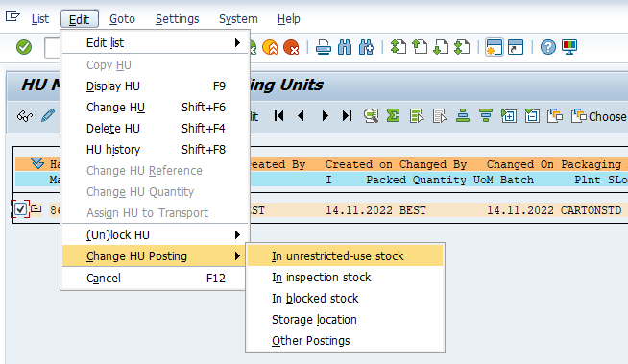
Task: Click the green checkmark Enter icon
Action: tap(24, 47)
